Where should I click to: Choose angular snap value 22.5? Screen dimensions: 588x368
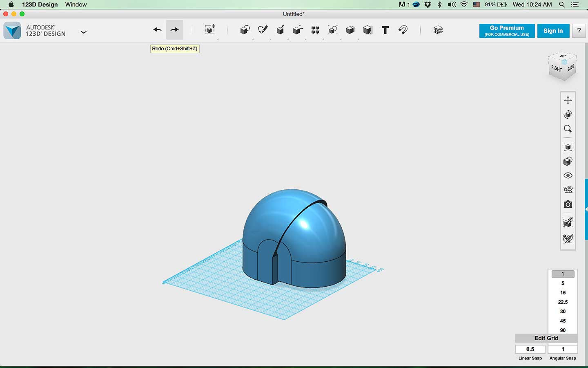[x=563, y=302]
